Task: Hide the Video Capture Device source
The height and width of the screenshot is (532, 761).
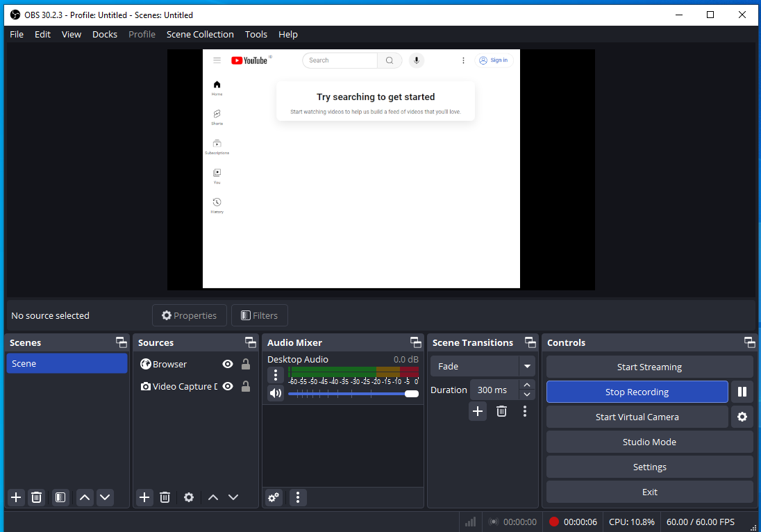Action: pos(228,386)
